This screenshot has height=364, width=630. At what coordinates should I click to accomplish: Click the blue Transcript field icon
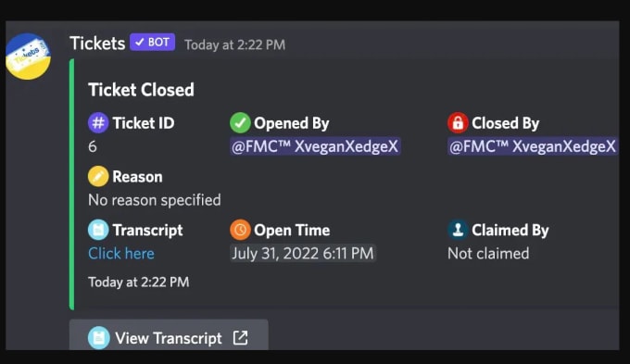[x=98, y=230]
